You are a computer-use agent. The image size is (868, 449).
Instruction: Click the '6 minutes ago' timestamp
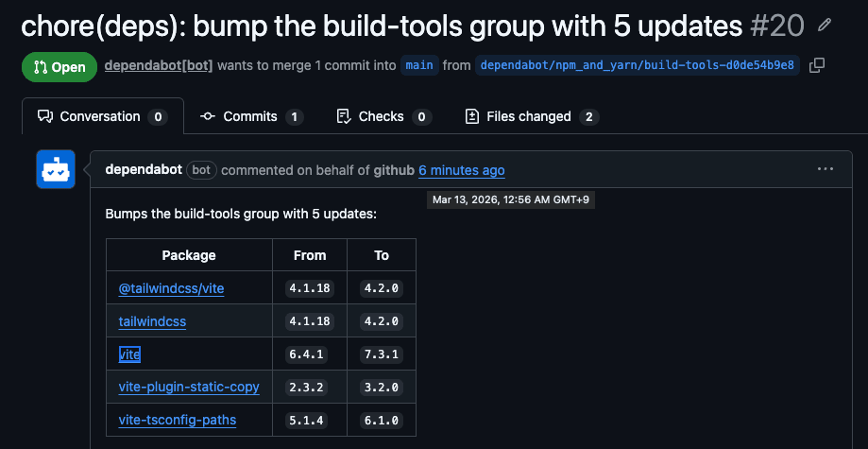click(462, 170)
